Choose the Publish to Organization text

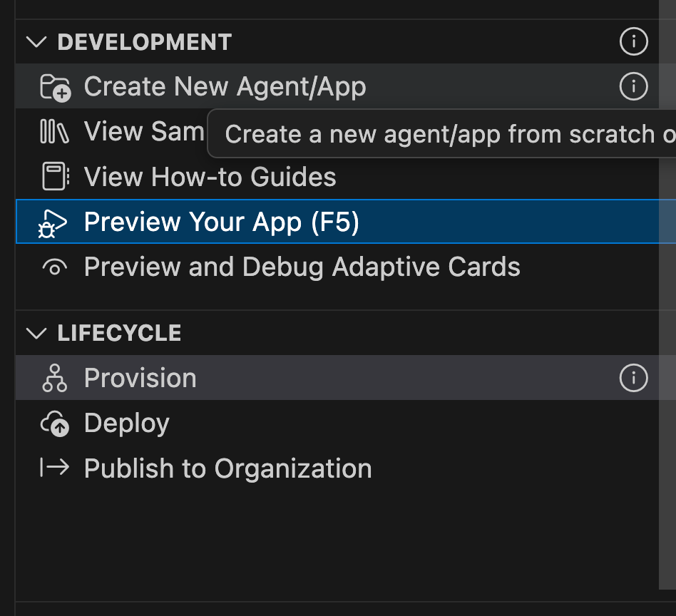(227, 468)
